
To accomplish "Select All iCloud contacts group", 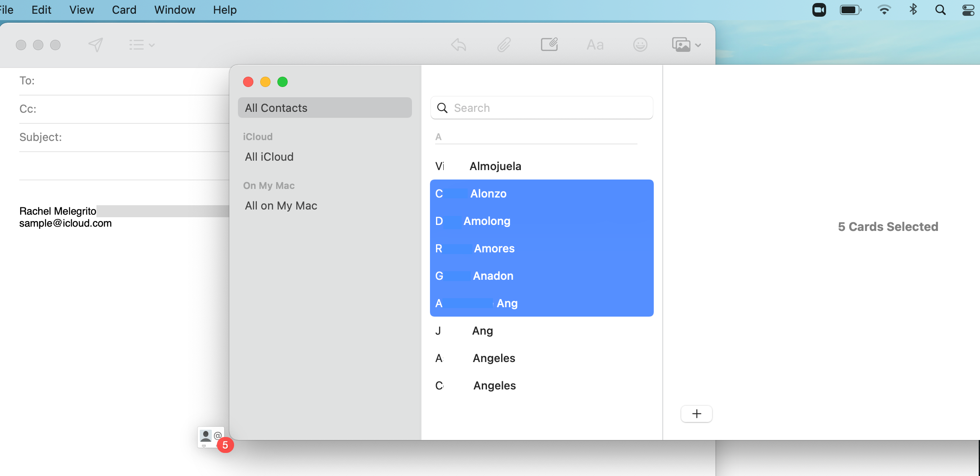I will (x=269, y=157).
